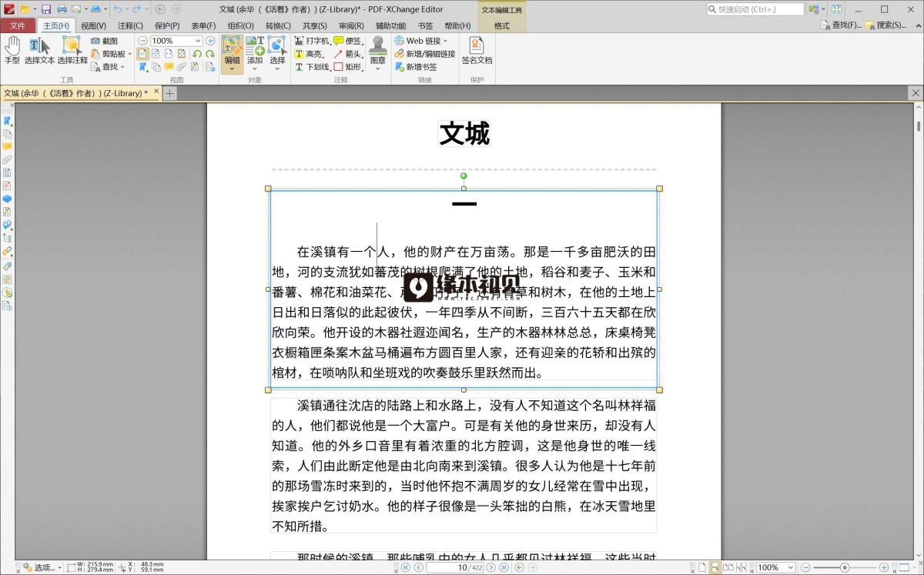Screen dimensions: 924x575
Task: Go to first page button in status bar
Action: [406, 567]
